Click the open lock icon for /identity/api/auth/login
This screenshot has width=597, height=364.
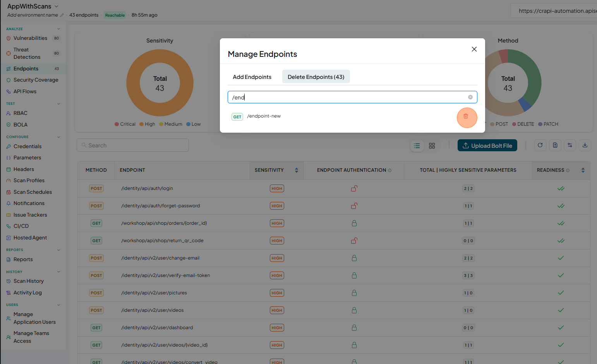tap(354, 188)
